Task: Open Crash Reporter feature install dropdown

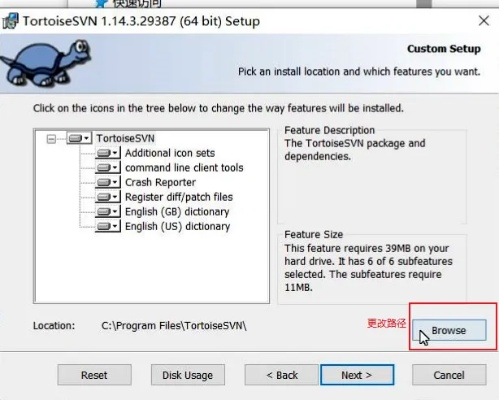Action: [x=108, y=182]
